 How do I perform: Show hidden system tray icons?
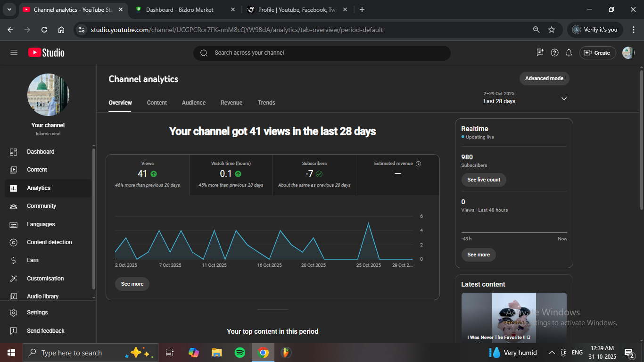(x=552, y=353)
